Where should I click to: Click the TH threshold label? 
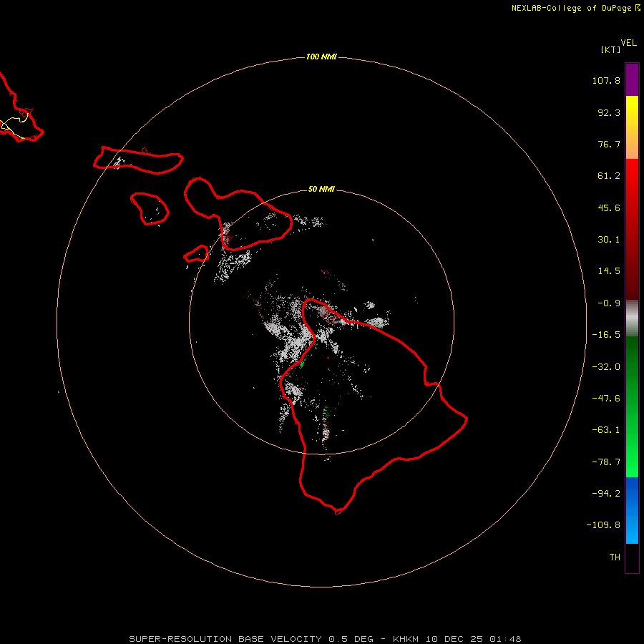pyautogui.click(x=615, y=557)
